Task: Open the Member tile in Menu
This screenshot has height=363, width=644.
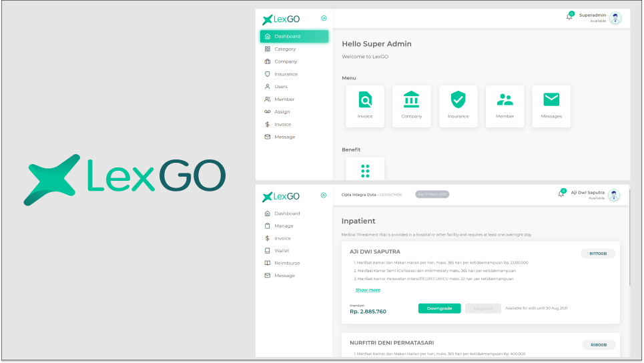Action: click(505, 106)
